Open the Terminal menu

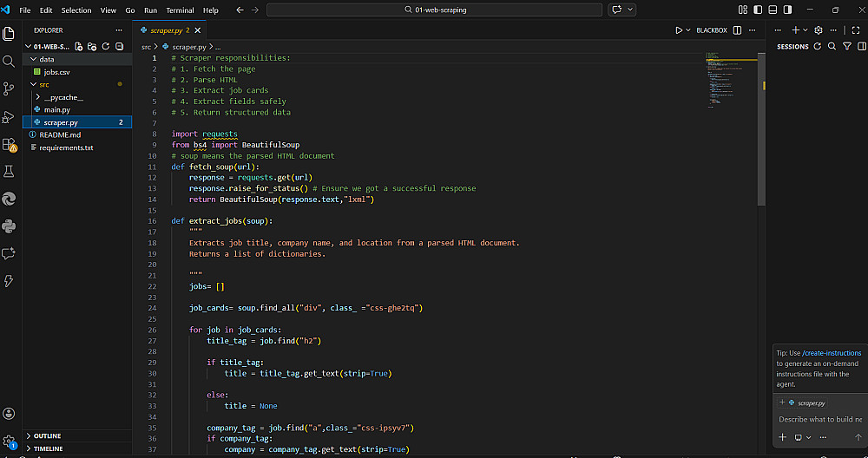point(181,10)
